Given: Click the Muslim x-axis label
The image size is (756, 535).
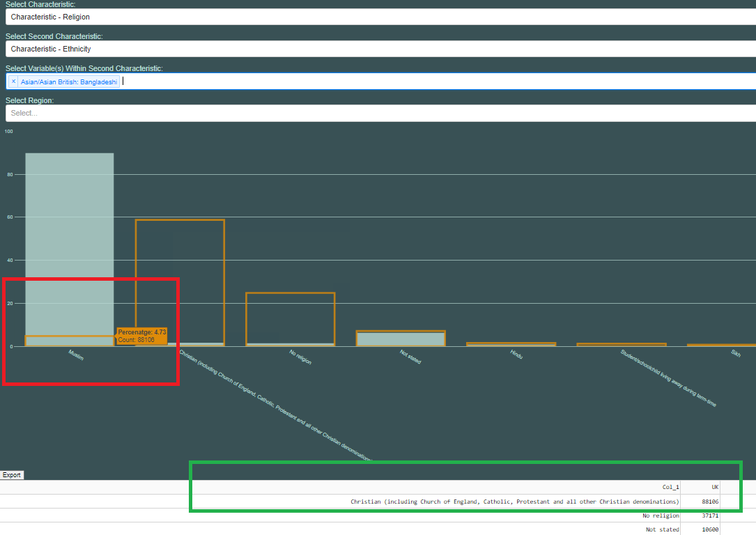Looking at the screenshot, I should [x=76, y=355].
